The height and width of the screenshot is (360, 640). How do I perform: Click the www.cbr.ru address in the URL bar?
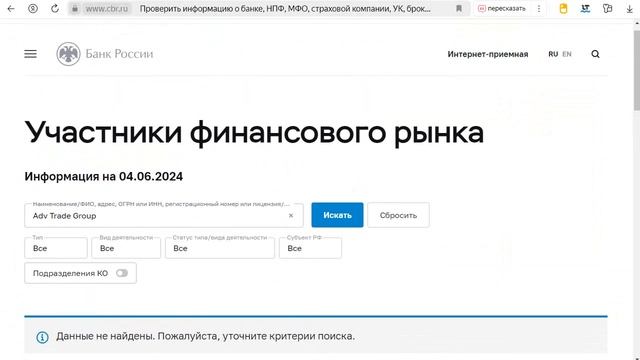coord(107,9)
